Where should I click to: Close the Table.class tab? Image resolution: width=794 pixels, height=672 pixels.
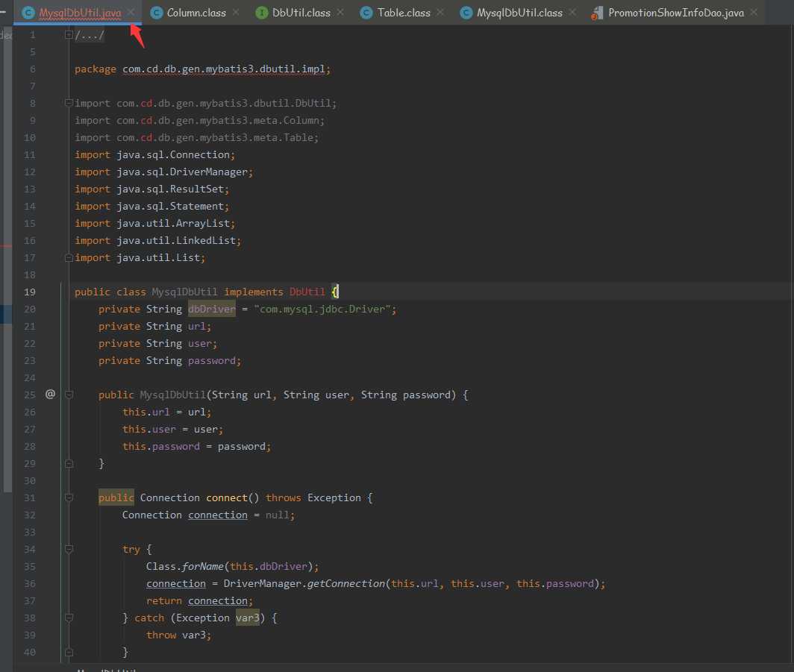pyautogui.click(x=440, y=12)
